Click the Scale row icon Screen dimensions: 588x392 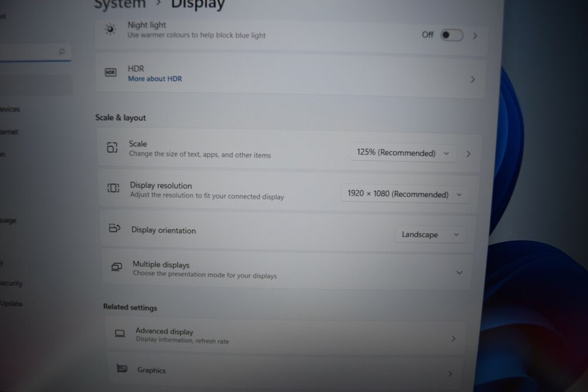112,148
